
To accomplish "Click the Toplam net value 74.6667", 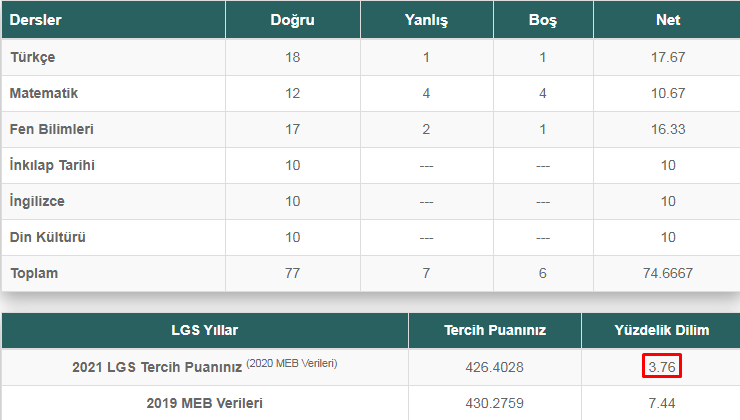I will point(668,273).
